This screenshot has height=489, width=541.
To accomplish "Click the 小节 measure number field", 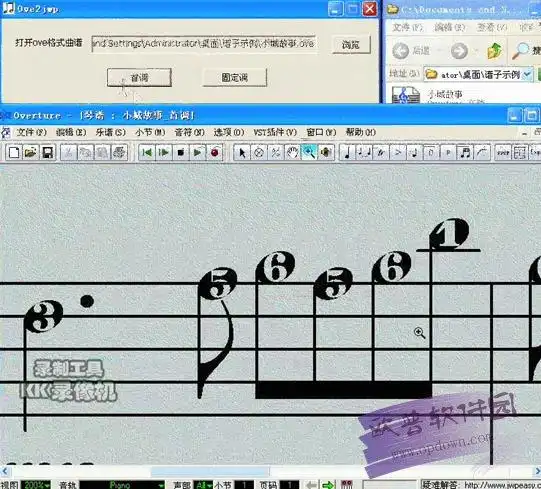I will (x=244, y=485).
